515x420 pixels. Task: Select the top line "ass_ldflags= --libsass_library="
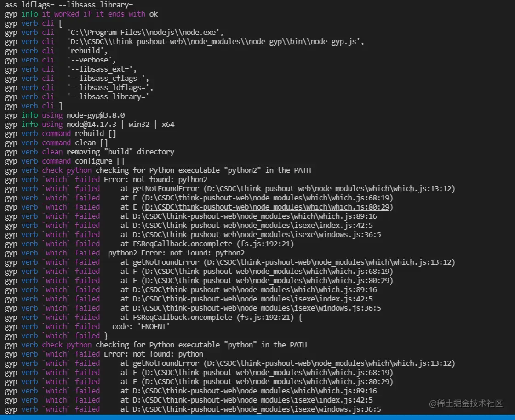tap(69, 5)
